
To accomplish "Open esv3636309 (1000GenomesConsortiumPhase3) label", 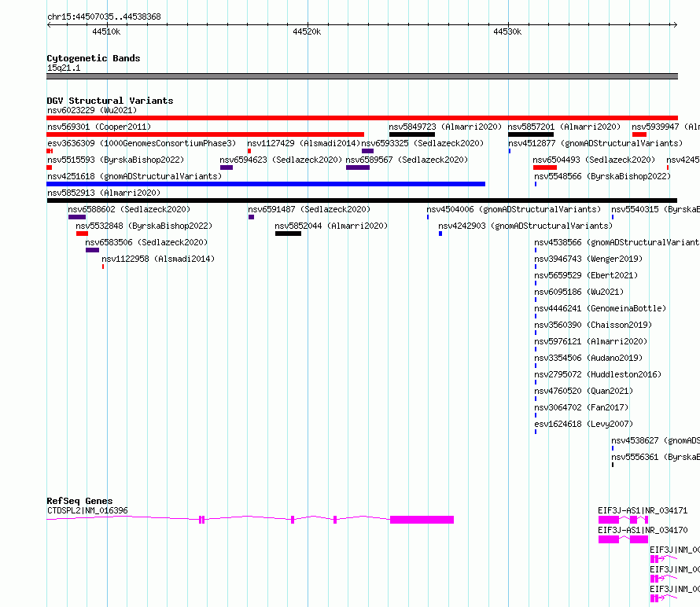I will [x=142, y=143].
